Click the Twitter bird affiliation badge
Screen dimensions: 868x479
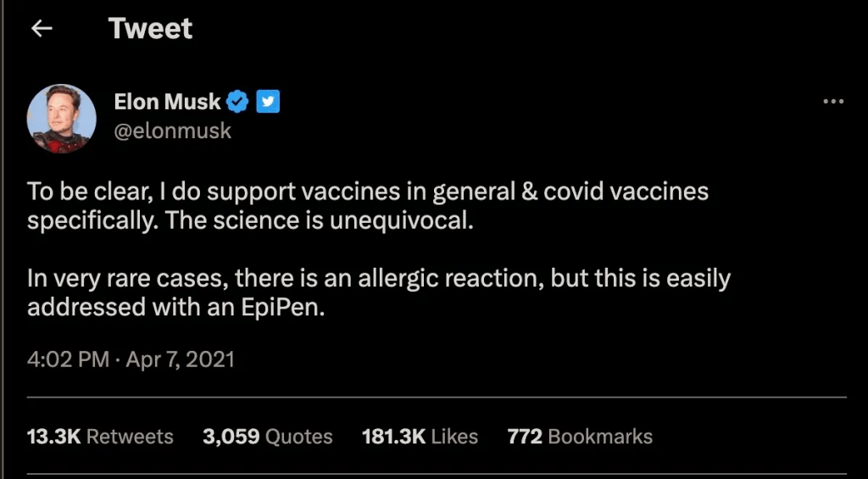pyautogui.click(x=268, y=103)
